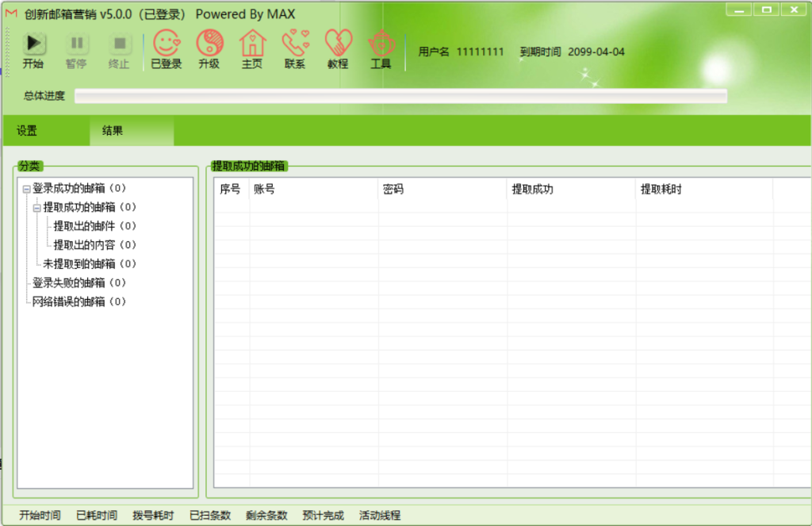Click the 已登录 smiley face icon
The width and height of the screenshot is (812, 526).
tap(167, 44)
